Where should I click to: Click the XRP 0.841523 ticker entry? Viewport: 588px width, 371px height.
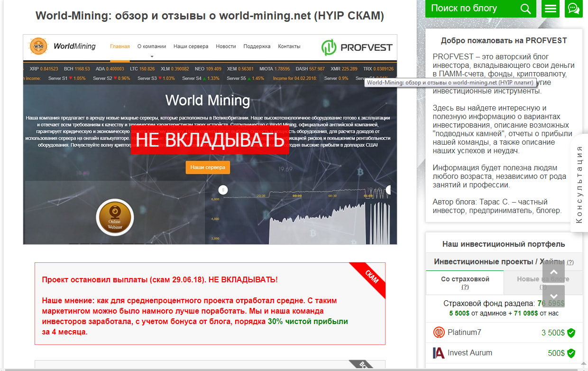tap(44, 69)
